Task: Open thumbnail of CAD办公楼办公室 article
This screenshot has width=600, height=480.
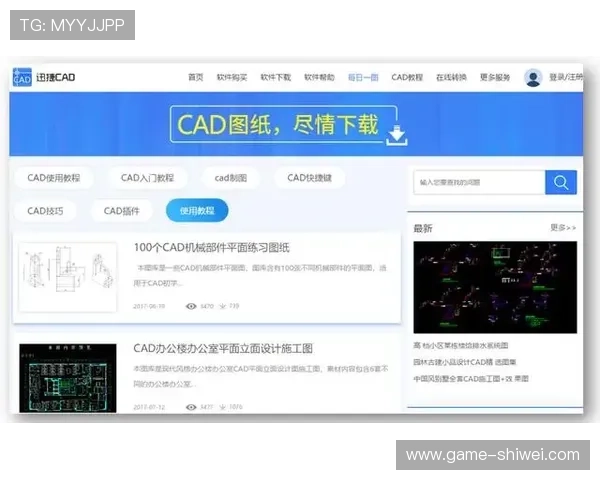Action: 68,378
